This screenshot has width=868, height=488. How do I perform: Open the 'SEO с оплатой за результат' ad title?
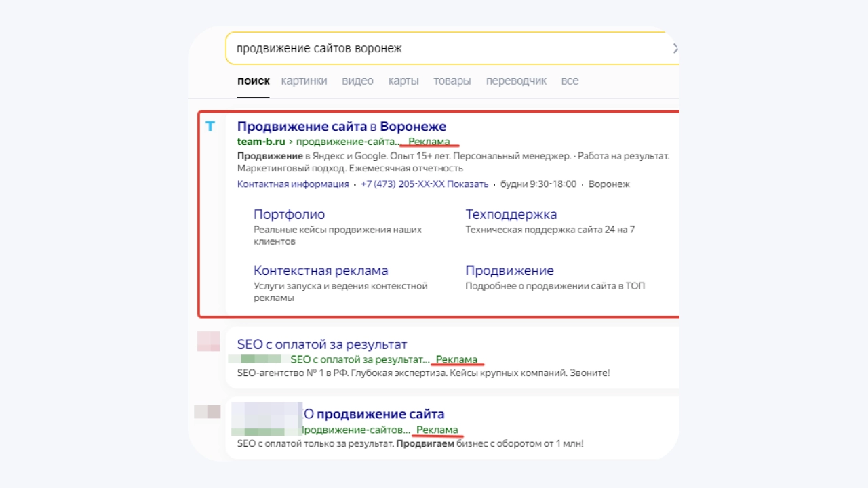click(322, 344)
